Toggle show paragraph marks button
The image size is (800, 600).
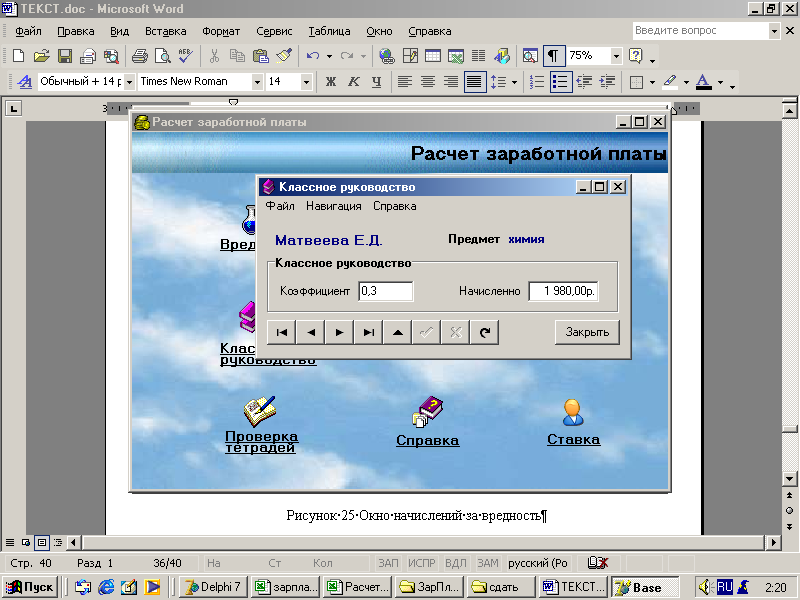point(553,56)
